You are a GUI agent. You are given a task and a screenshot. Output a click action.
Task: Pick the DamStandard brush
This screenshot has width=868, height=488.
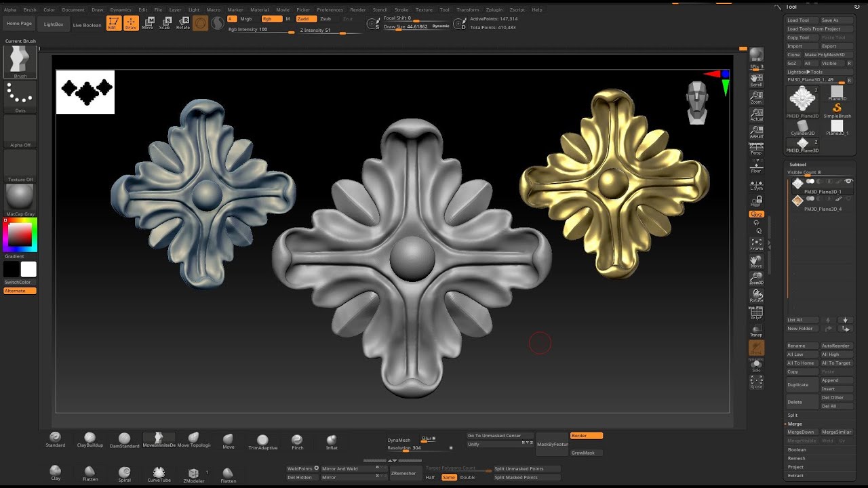[x=124, y=441]
